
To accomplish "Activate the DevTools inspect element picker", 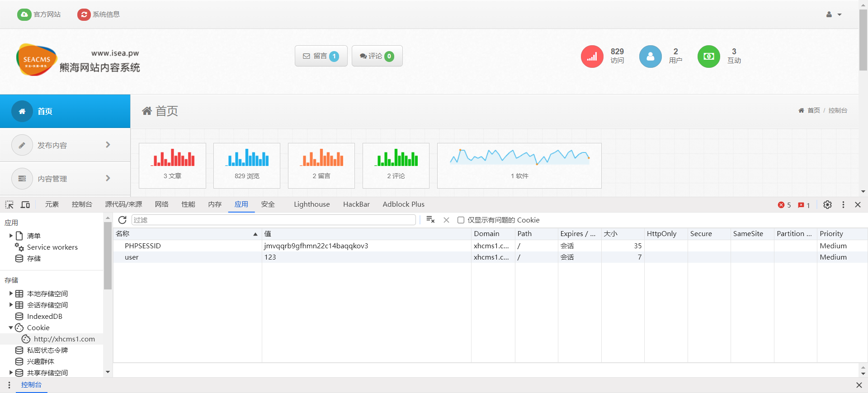I will (x=9, y=205).
